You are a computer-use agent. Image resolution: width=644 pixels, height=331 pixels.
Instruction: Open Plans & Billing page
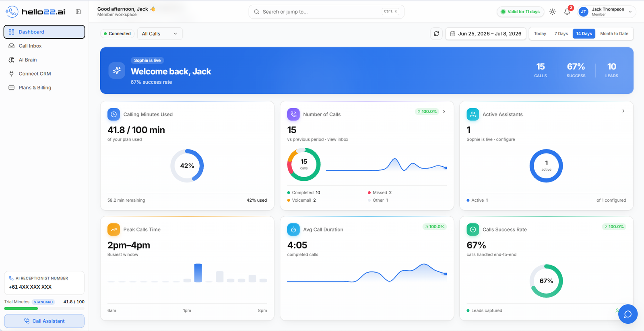(44, 87)
